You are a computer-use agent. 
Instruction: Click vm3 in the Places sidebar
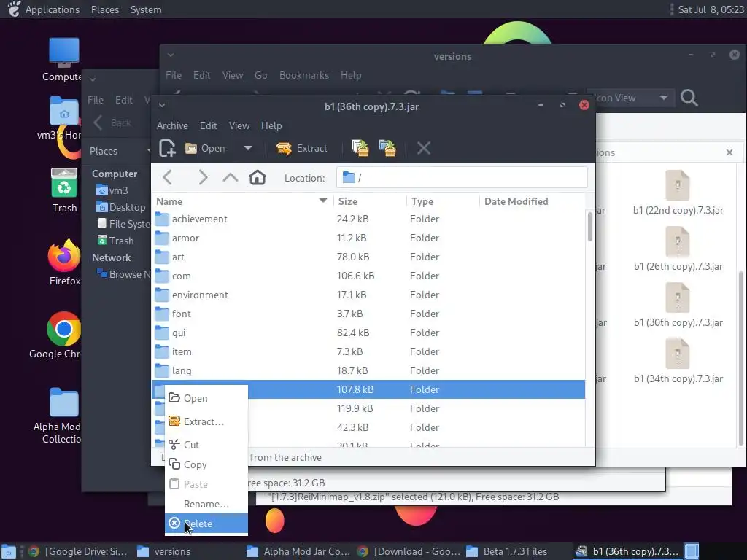tap(112, 190)
